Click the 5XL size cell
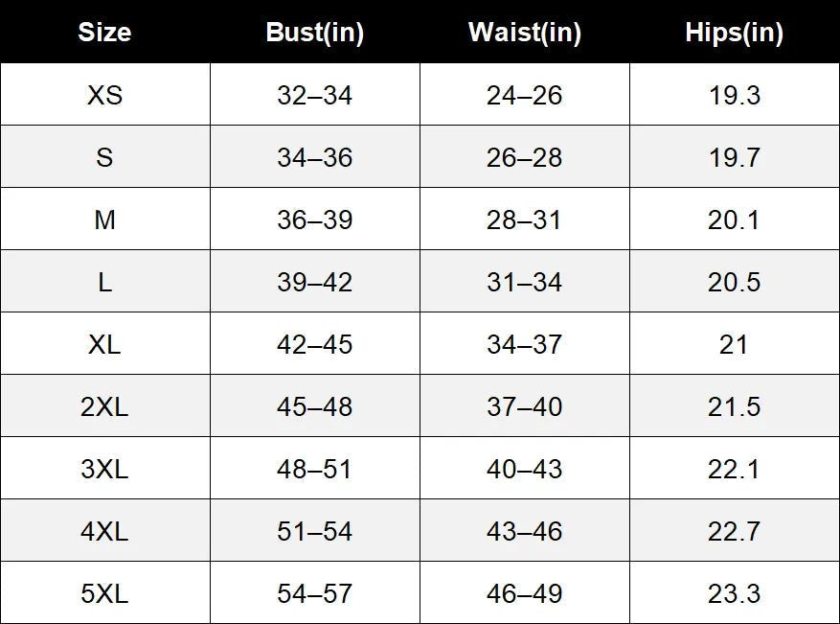 [105, 593]
